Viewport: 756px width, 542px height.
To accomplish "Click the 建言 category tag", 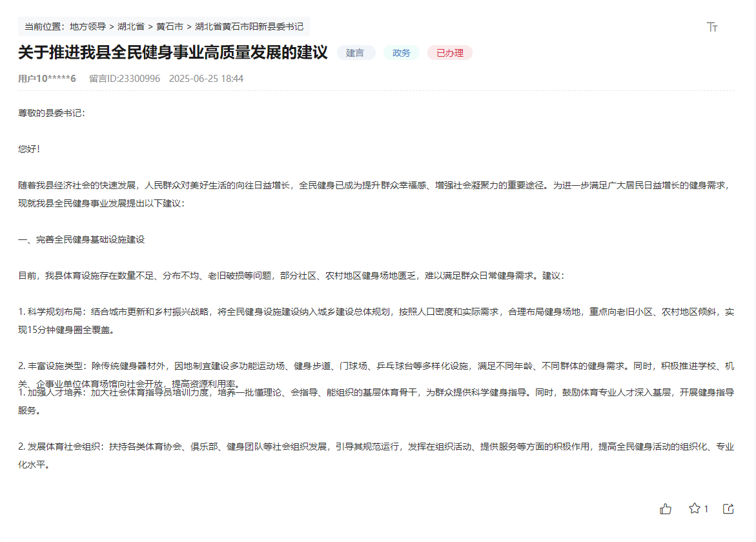I will [x=354, y=54].
